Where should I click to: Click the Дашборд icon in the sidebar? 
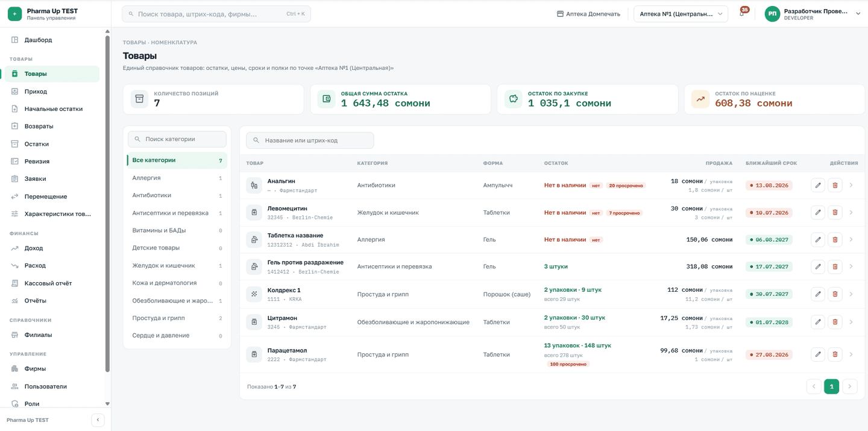[15, 40]
